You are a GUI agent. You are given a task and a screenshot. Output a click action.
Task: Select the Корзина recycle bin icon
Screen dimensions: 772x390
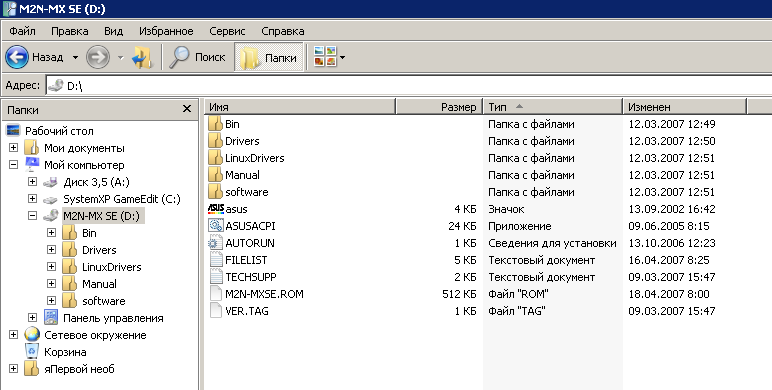coord(32,352)
